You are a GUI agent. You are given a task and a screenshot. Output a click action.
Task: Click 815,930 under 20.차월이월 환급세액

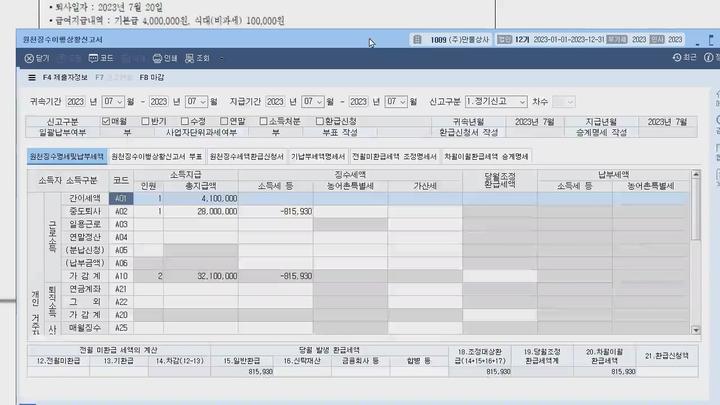coord(605,372)
